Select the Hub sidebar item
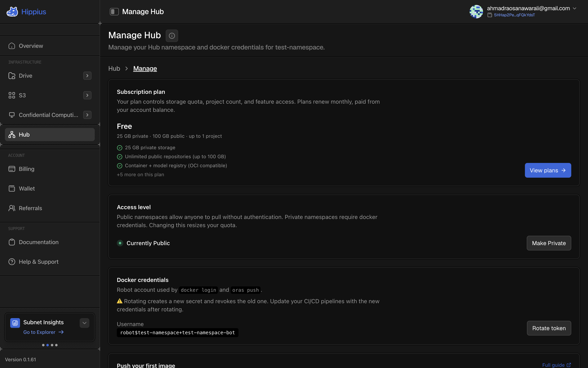Image resolution: width=588 pixels, height=368 pixels. coord(50,135)
